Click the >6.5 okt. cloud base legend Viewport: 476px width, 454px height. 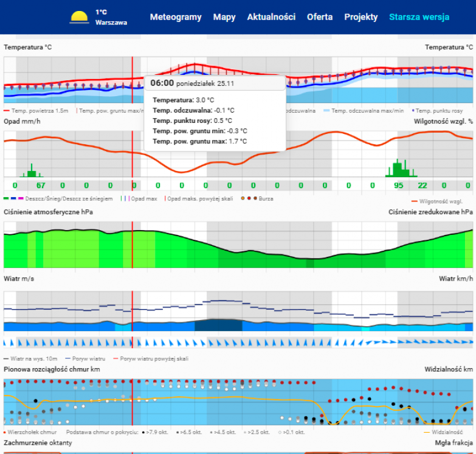189,432
